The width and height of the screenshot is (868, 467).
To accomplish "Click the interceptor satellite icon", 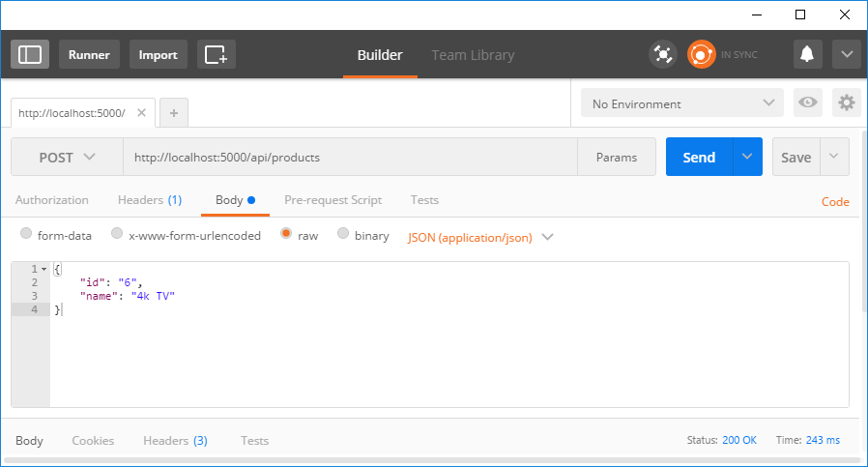I will click(x=662, y=55).
